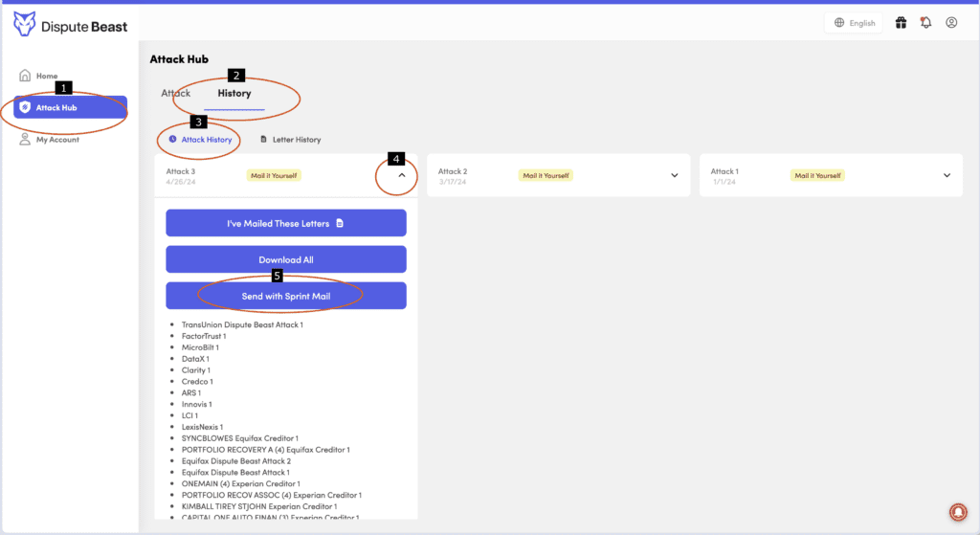Viewport: 980px width, 535px height.
Task: Expand the Attack 2 card
Action: 675,175
